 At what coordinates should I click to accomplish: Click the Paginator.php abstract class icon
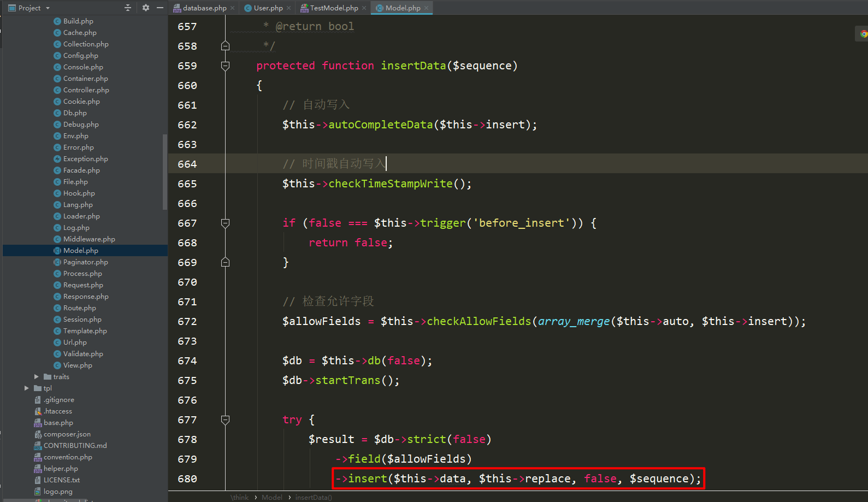(57, 262)
